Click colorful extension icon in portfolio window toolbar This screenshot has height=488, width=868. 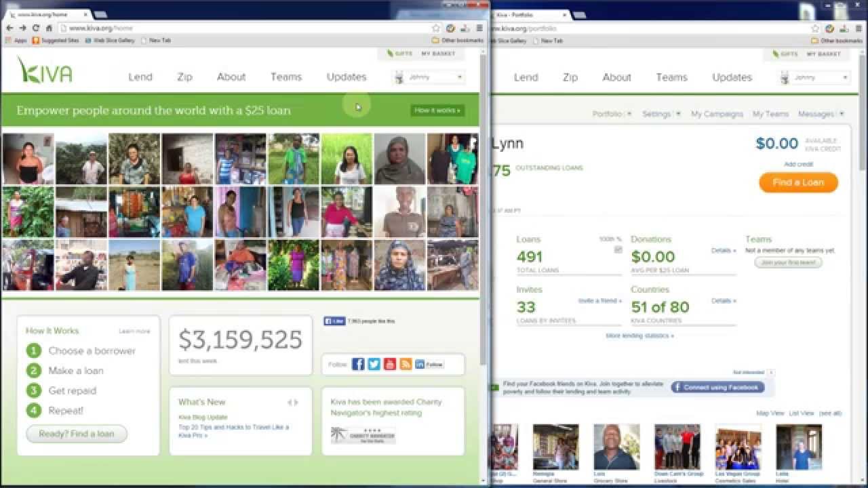[x=830, y=28]
